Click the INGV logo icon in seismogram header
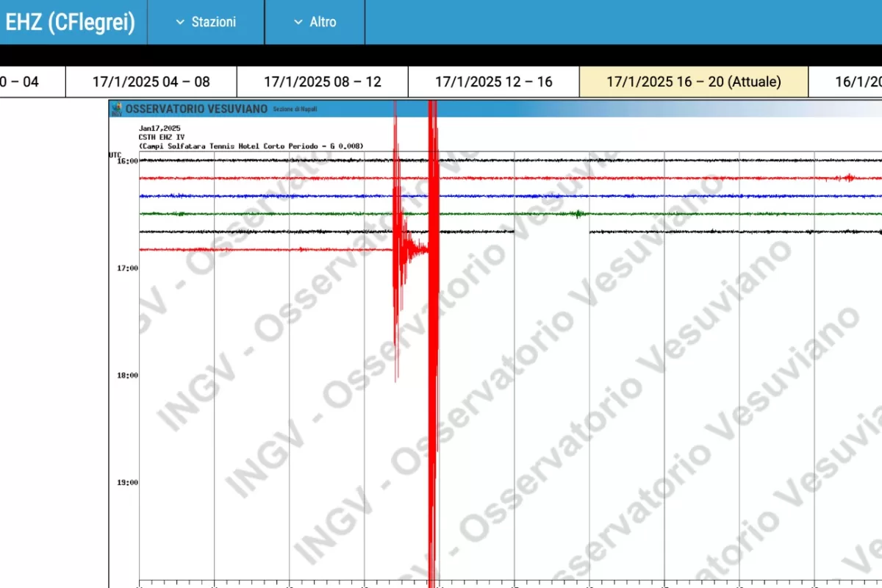The height and width of the screenshot is (588, 882). pos(116,109)
